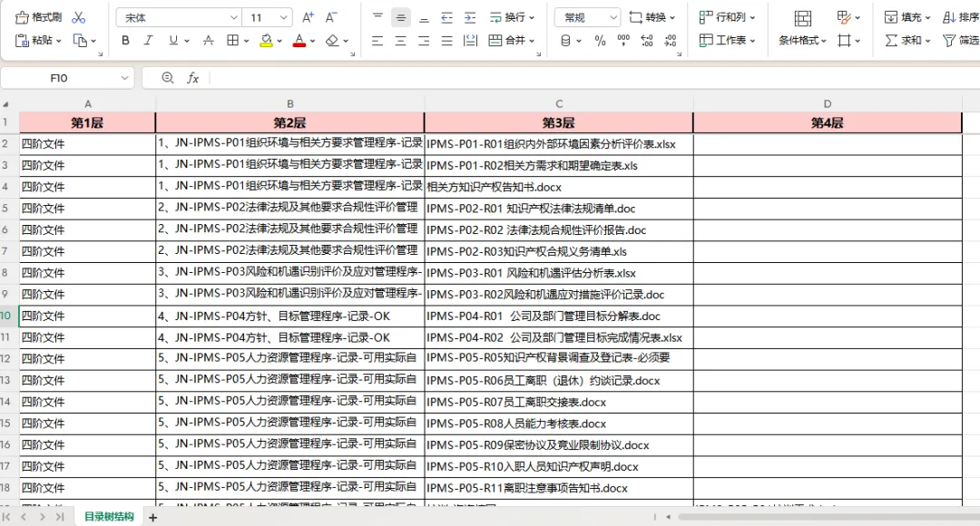Toggle strikethrough formatting

point(208,41)
